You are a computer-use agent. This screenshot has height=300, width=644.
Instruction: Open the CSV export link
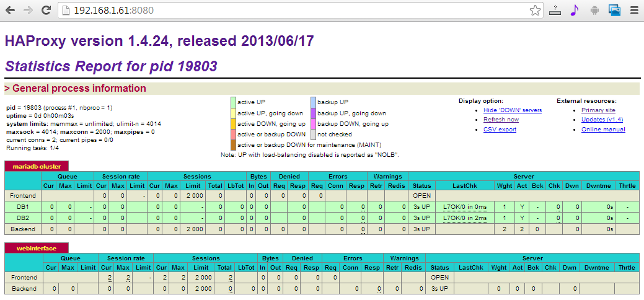tap(500, 130)
